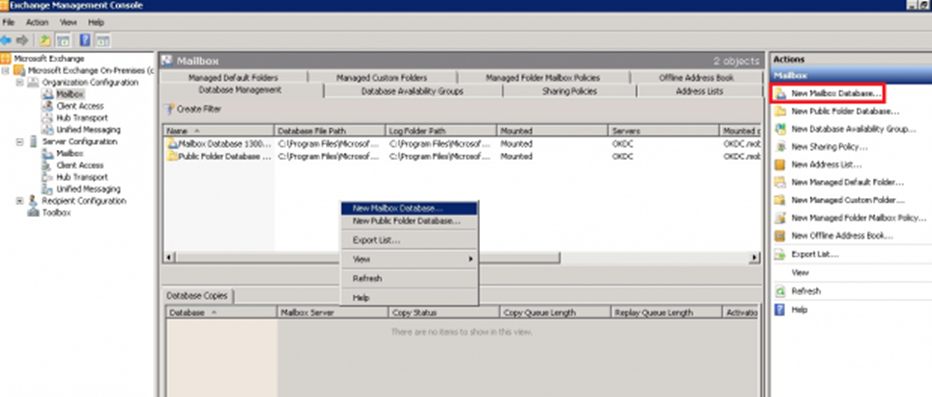
Task: Switch to the Sharing Policies tab
Action: point(569,91)
